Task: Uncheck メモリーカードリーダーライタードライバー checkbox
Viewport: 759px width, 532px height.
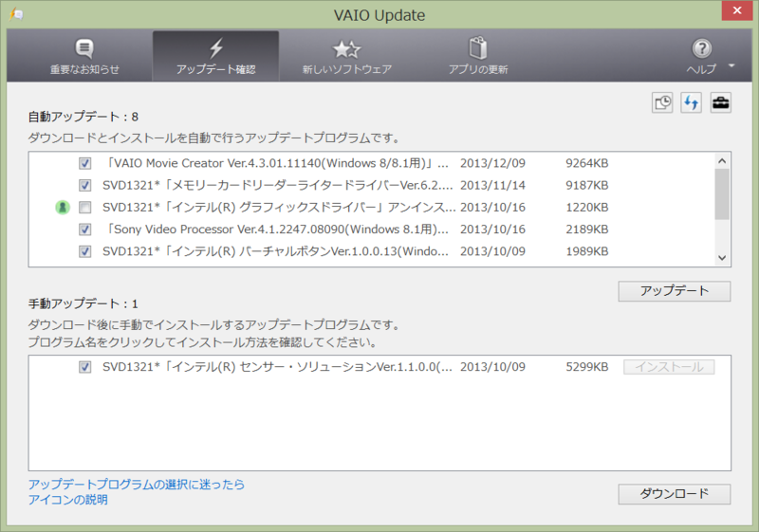Action: click(85, 185)
